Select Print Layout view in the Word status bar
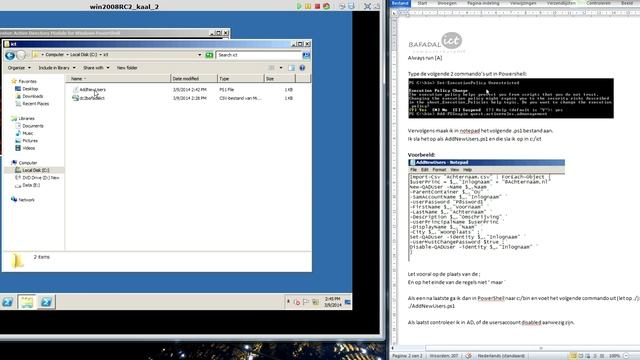Viewport: 640px width, 360px height. tap(573, 356)
